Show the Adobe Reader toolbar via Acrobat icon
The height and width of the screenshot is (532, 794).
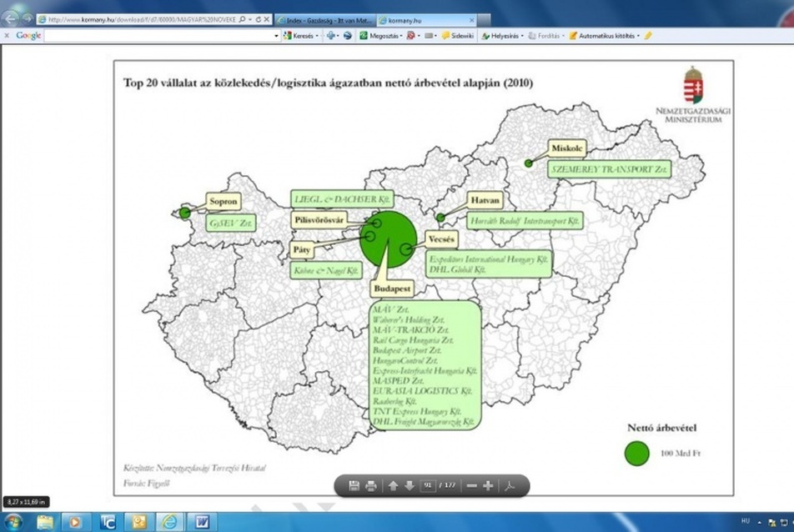coord(510,486)
